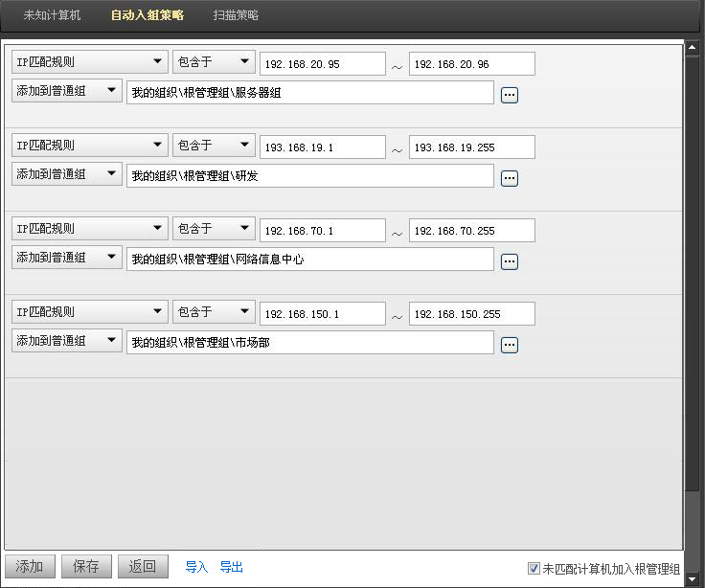
Task: Open 添加到普通组 dropdown for 市场部 rule
Action: [x=67, y=341]
